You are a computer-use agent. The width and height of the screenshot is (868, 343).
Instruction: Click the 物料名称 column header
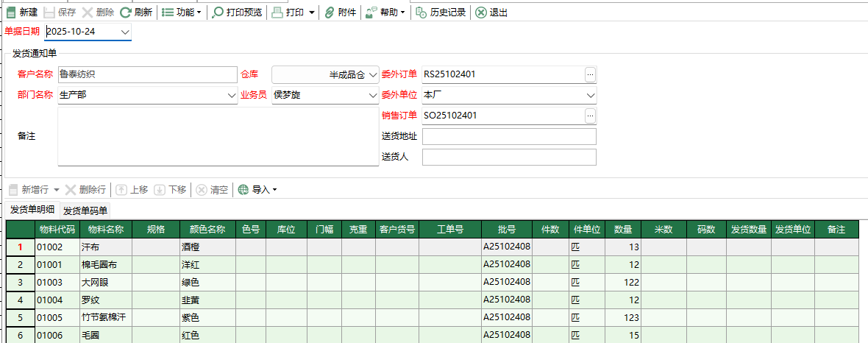pos(106,230)
